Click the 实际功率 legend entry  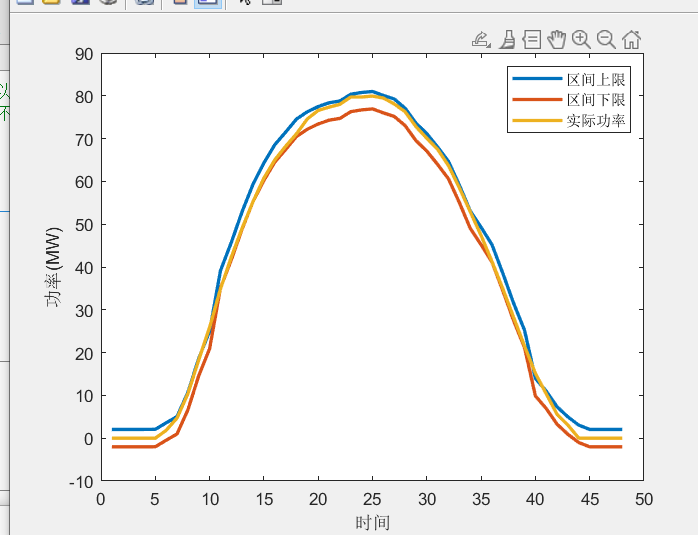point(597,121)
